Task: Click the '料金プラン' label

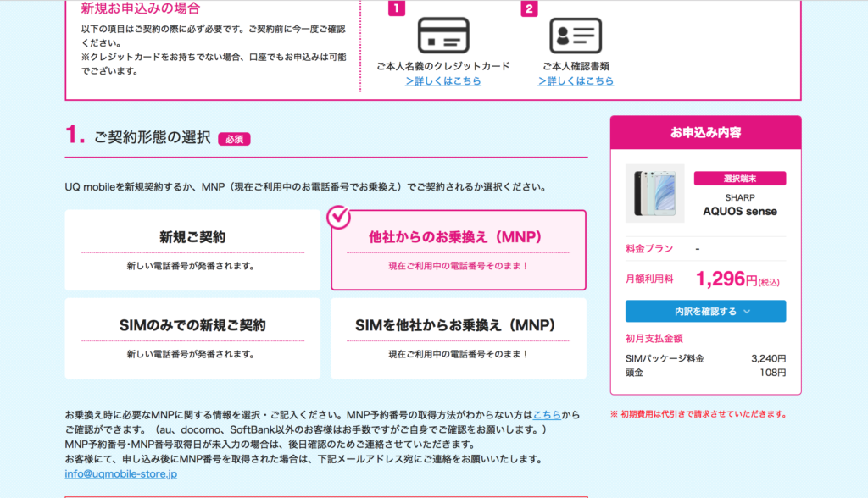Action: point(649,248)
